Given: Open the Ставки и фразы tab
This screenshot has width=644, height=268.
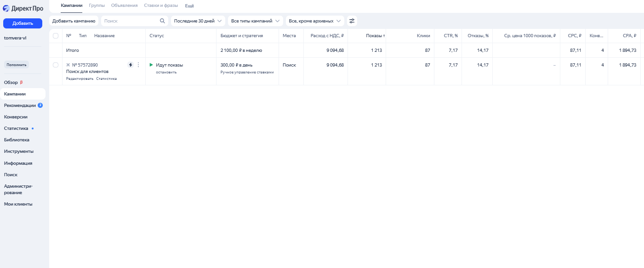Looking at the screenshot, I should pos(161,5).
